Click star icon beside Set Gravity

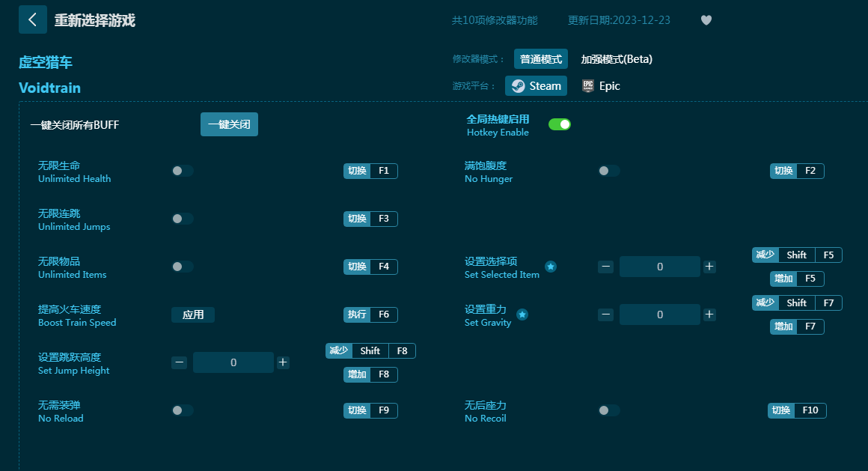[522, 314]
